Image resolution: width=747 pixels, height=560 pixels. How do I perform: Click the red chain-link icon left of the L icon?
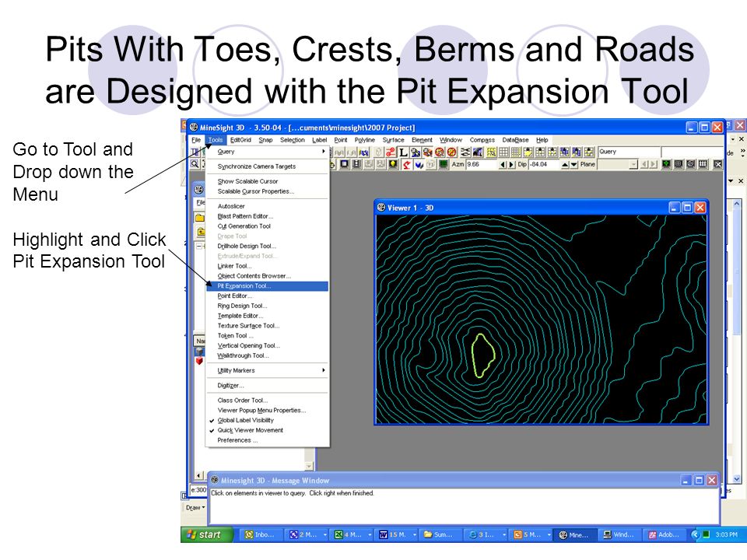[391, 152]
